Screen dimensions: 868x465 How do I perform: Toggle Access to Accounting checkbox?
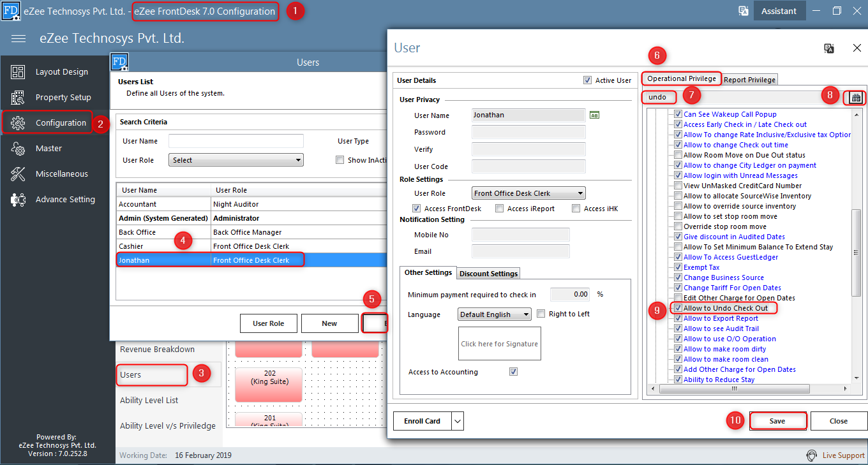(x=513, y=372)
